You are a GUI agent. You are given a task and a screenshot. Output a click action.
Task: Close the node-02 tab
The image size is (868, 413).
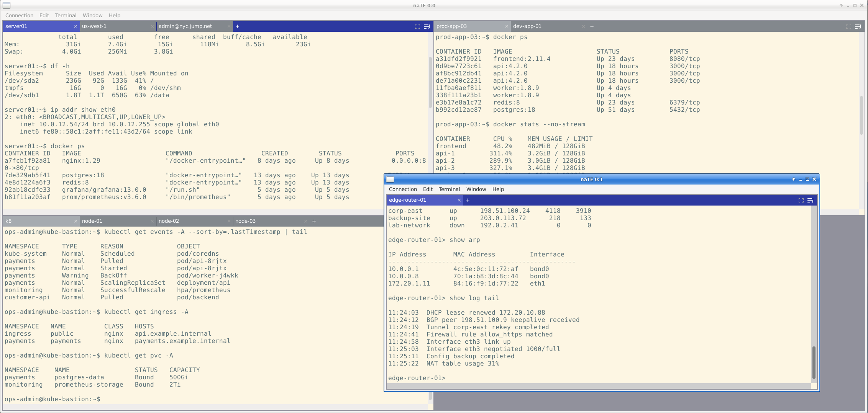[x=229, y=221]
